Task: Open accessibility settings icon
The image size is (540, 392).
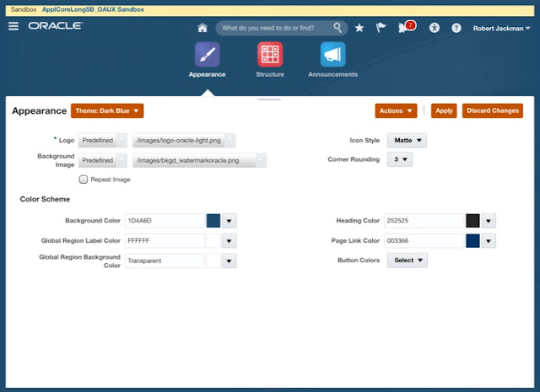Action: (435, 28)
